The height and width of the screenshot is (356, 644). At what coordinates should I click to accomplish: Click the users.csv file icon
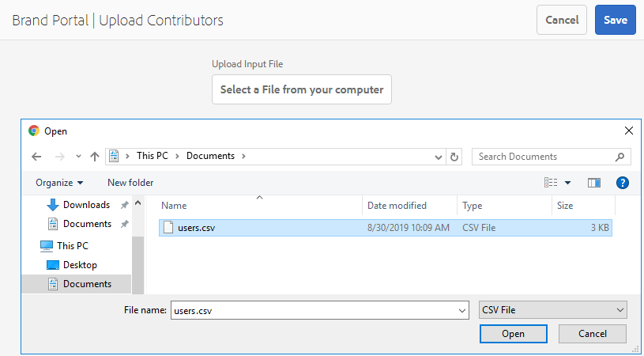click(168, 228)
